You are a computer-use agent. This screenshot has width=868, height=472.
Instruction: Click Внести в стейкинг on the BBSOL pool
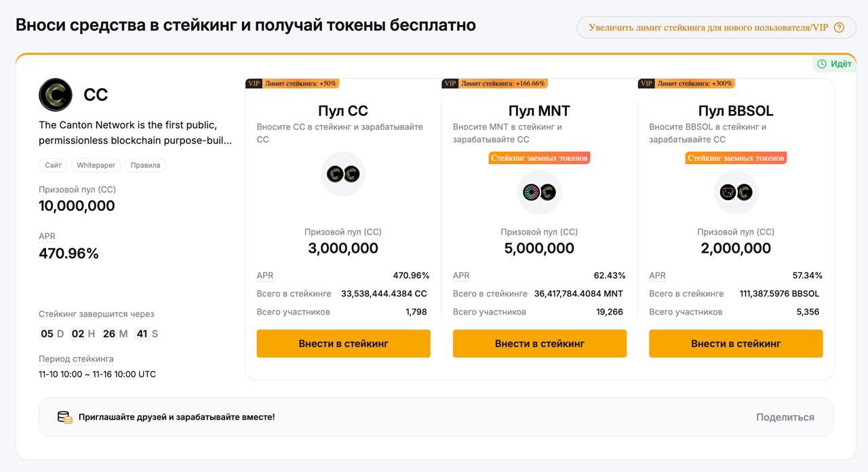[x=735, y=343]
